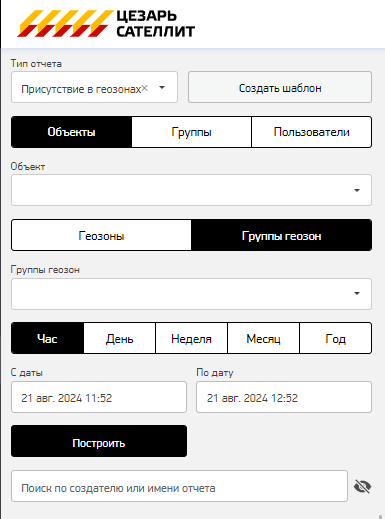Switch to the Группы tab
The height and width of the screenshot is (519, 385).
[191, 132]
